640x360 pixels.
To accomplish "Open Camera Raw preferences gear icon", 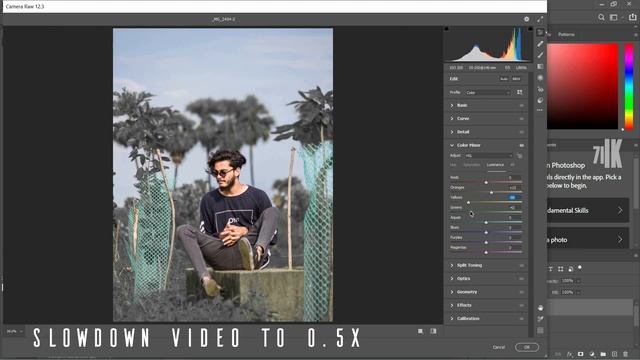I will coord(527,19).
